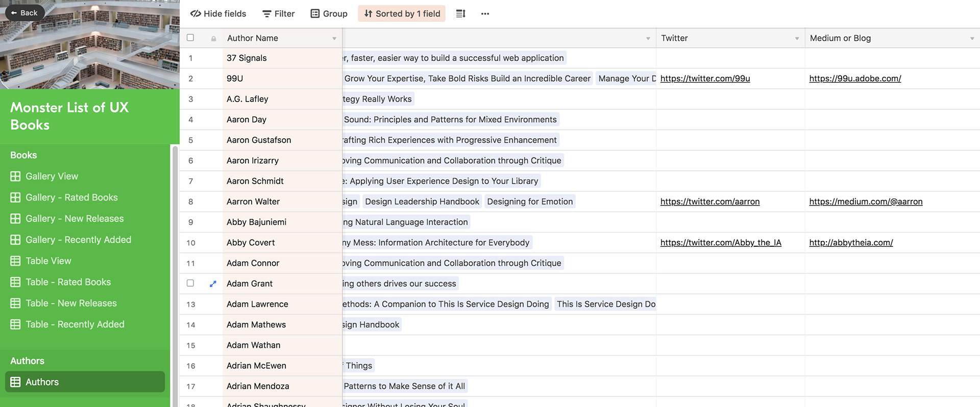The image size is (980, 407).
Task: Open the Medium or Blog column dropdown
Action: coord(972,39)
